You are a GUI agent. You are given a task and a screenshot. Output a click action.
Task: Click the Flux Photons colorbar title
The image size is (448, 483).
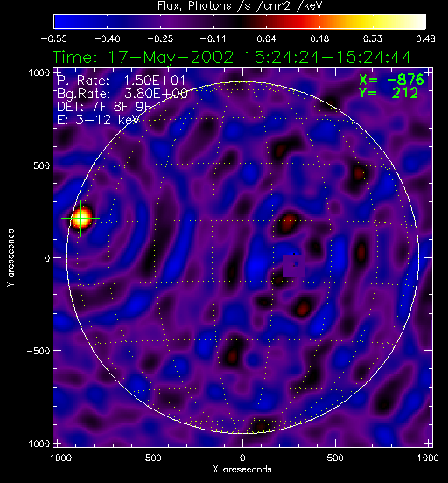(x=240, y=5)
